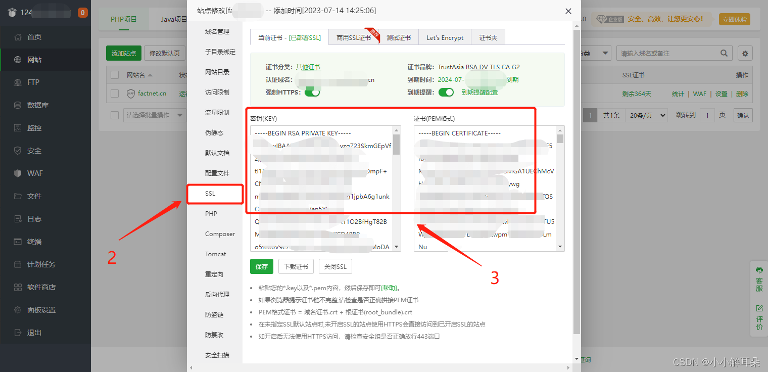Sort table by 网站名 column arrow
This screenshot has height=372, width=768.
point(150,75)
